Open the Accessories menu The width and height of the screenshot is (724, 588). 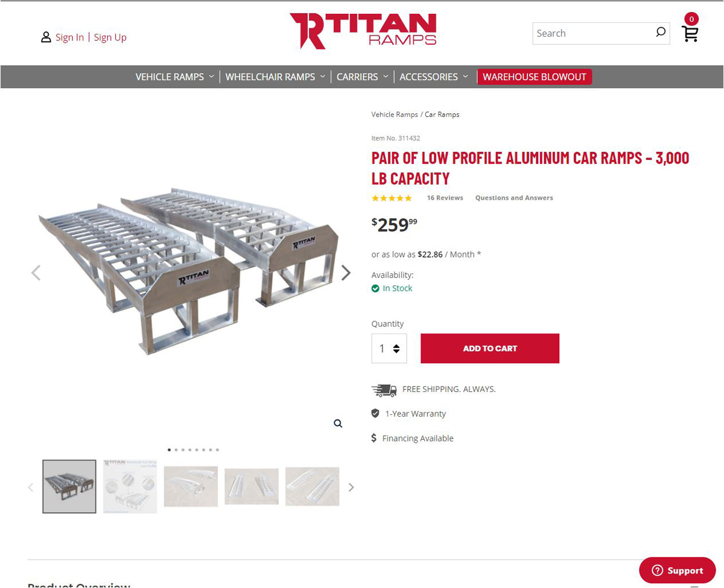coord(433,77)
